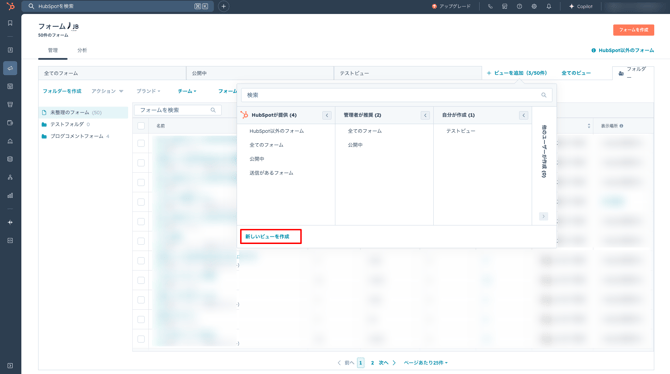This screenshot has height=374, width=670.
Task: Click the sort arrows icon in table header
Action: [589, 126]
